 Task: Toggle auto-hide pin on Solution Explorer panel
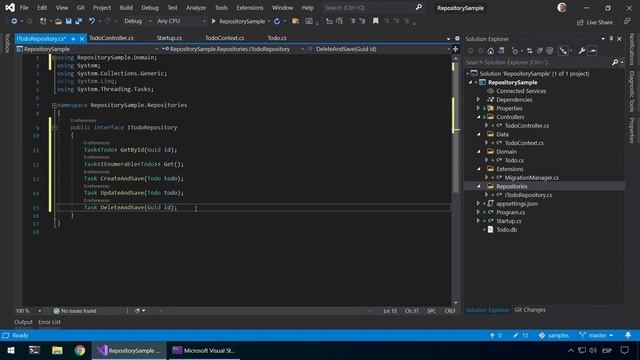click(x=611, y=39)
